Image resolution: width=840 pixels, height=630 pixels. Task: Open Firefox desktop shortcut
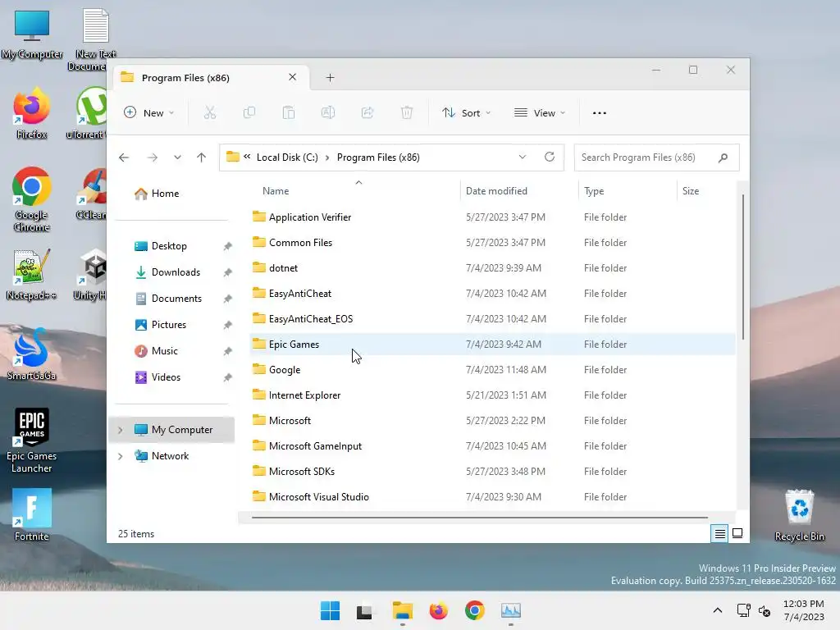[x=31, y=115]
